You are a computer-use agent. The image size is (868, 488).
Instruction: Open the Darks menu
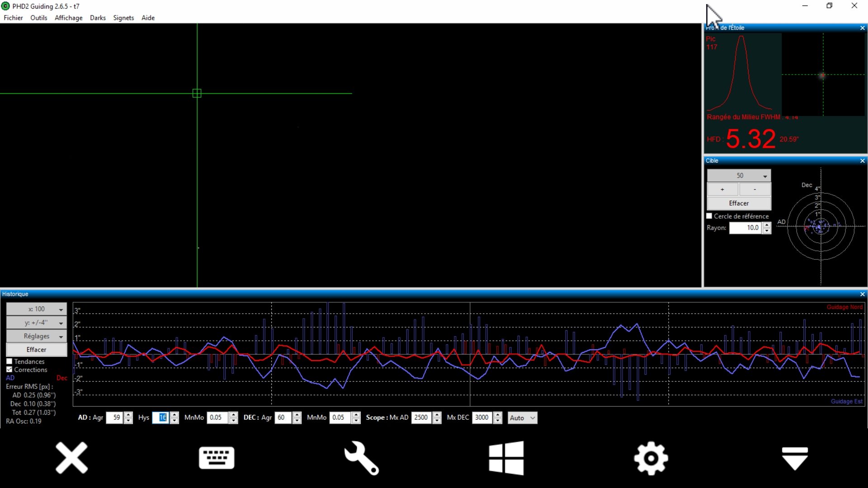98,18
